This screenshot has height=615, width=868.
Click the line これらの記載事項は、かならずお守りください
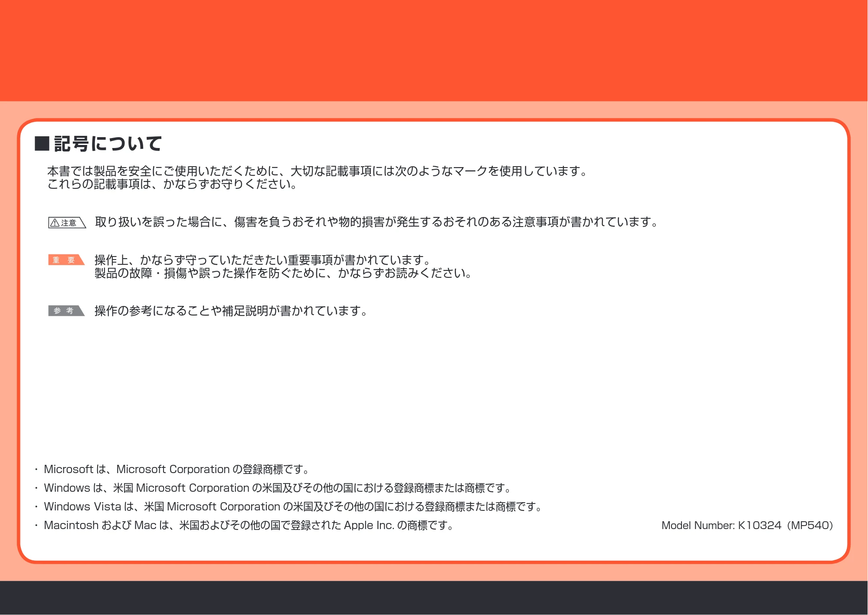172,184
